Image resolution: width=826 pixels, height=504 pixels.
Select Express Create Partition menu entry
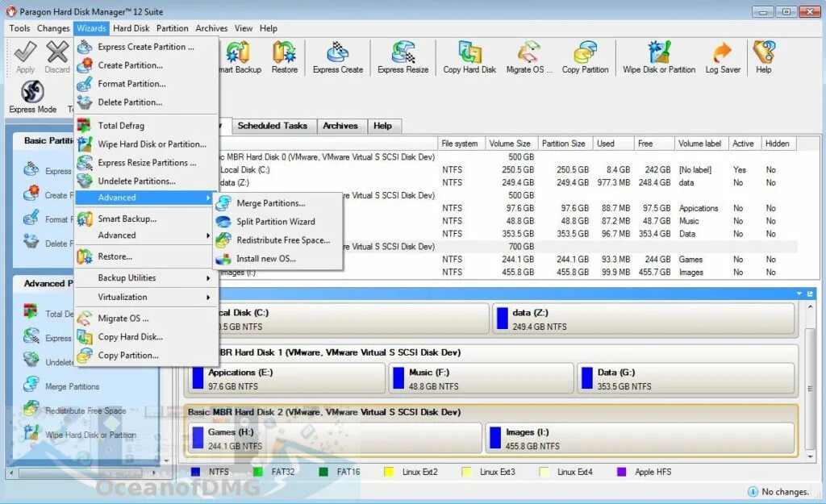coord(147,47)
